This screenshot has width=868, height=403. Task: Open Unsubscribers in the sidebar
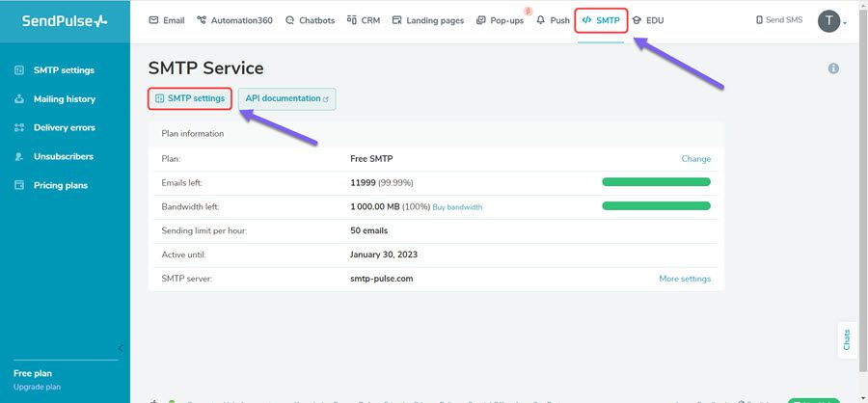[x=54, y=156]
